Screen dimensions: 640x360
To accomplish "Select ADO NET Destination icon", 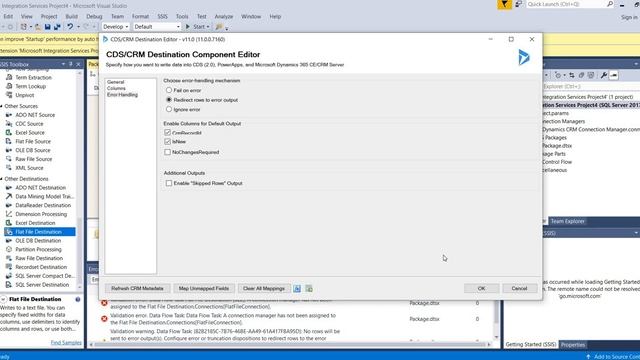I will point(9,188).
